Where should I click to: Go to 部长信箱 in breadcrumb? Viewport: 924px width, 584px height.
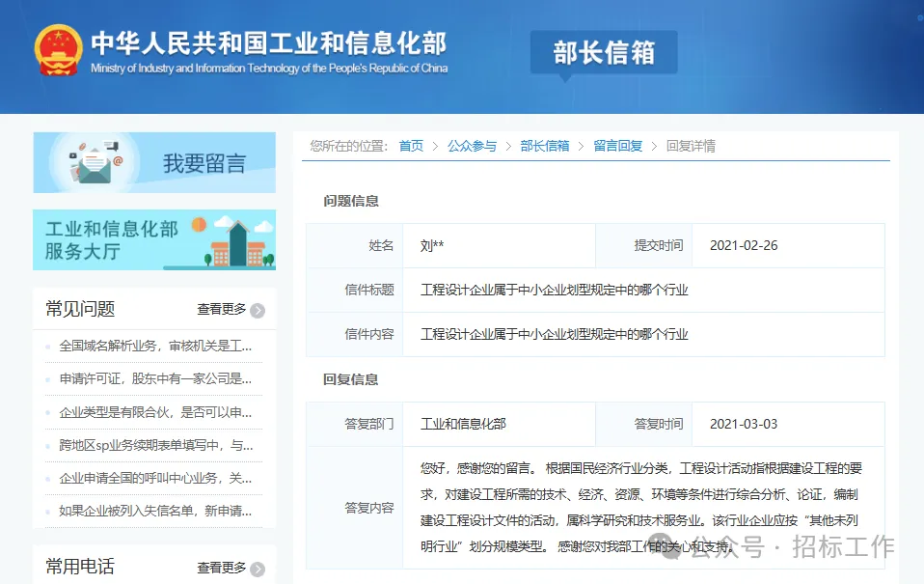pyautogui.click(x=545, y=146)
